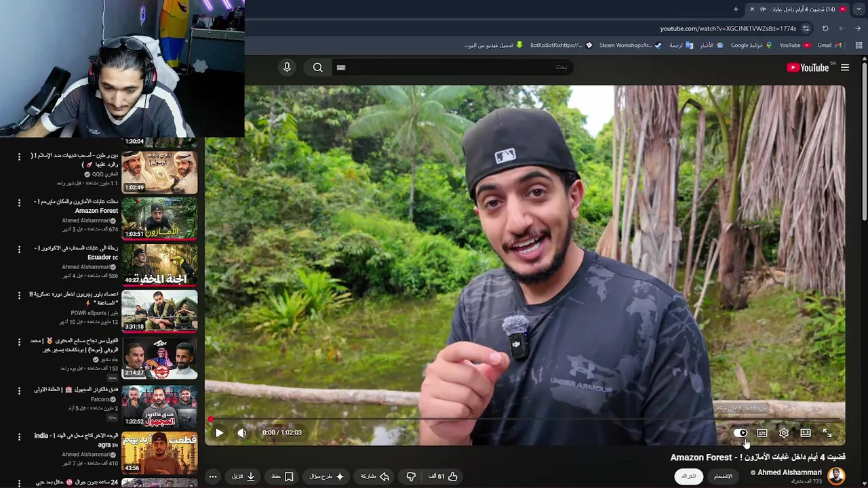
Task: Turn on subtitles with the captions icon
Action: 762,432
